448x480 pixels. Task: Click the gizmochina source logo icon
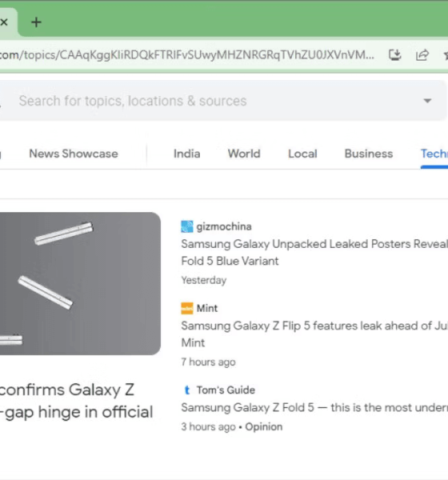coord(187,226)
